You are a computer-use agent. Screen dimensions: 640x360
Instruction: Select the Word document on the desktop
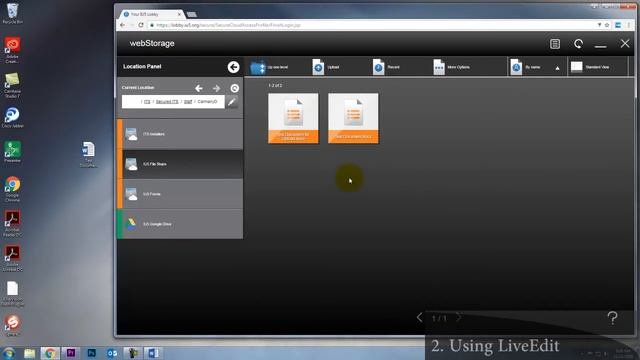click(x=88, y=154)
